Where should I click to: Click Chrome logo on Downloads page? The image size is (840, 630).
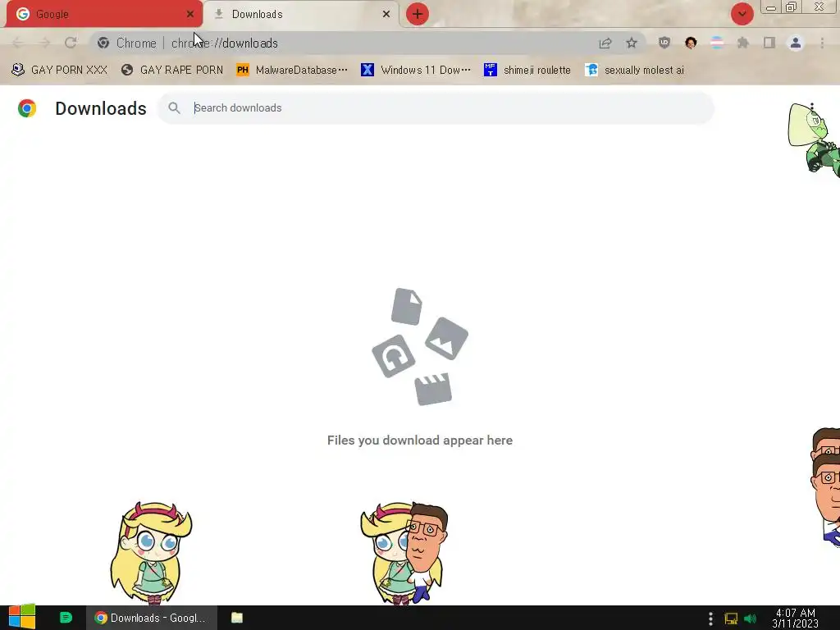pyautogui.click(x=27, y=108)
